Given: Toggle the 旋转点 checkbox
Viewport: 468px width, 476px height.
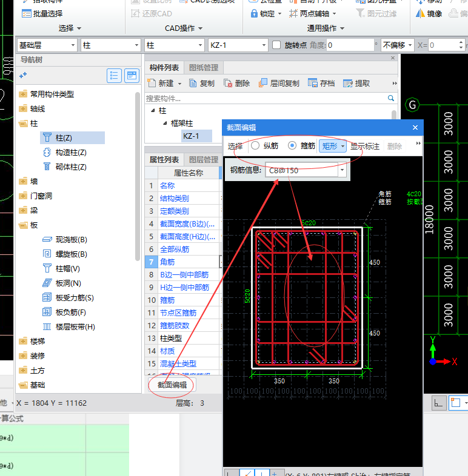Looking at the screenshot, I should point(276,45).
